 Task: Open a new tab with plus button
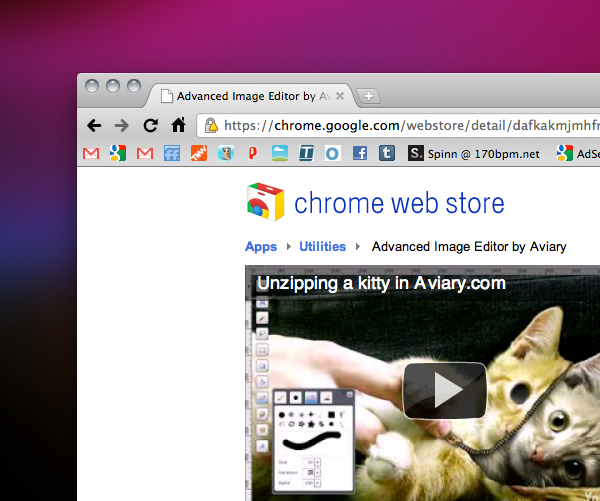click(x=368, y=96)
